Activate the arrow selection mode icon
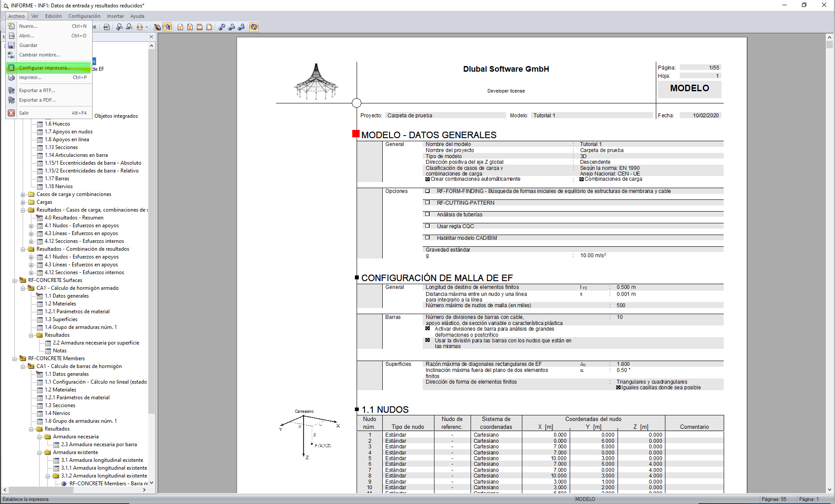The height and width of the screenshot is (504, 835). tap(167, 27)
